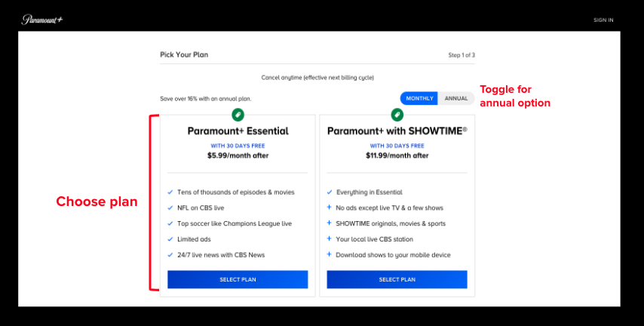The height and width of the screenshot is (326, 644).
Task: Click plus icon beside SHOWTIME originals feature
Action: [x=330, y=223]
